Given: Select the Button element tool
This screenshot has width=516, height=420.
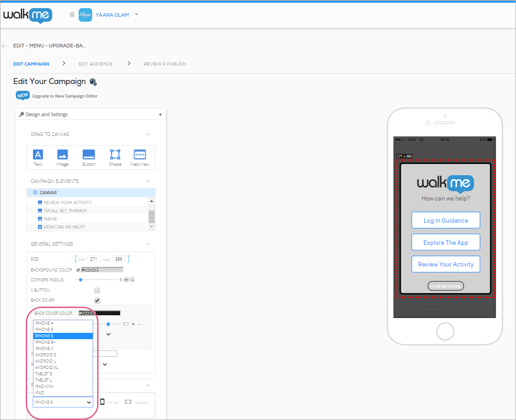Looking at the screenshot, I should tap(89, 158).
